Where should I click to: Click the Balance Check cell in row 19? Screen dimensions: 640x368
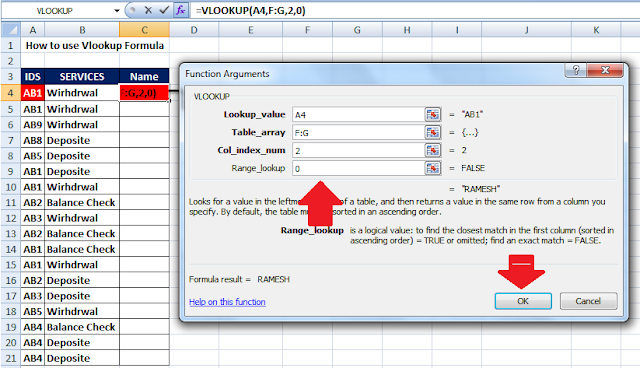pos(82,327)
